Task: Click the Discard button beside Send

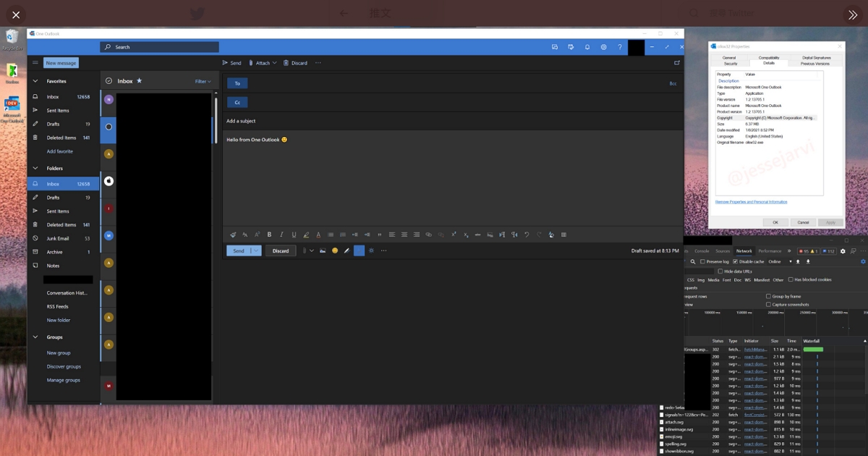Action: click(281, 250)
